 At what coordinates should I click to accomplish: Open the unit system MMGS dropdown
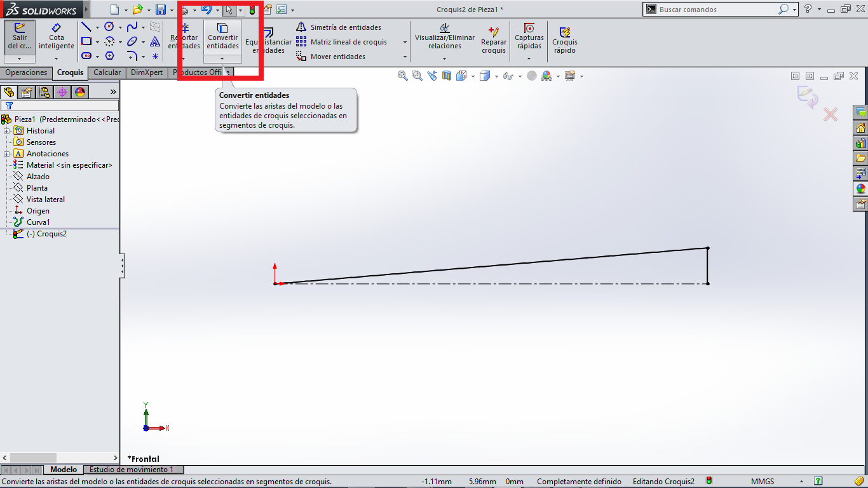pos(801,482)
